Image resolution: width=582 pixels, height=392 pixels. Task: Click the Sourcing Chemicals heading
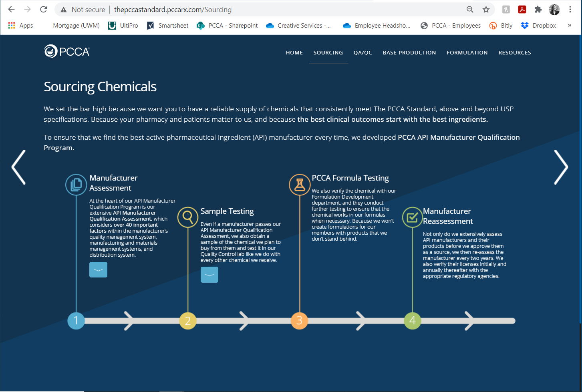point(100,86)
